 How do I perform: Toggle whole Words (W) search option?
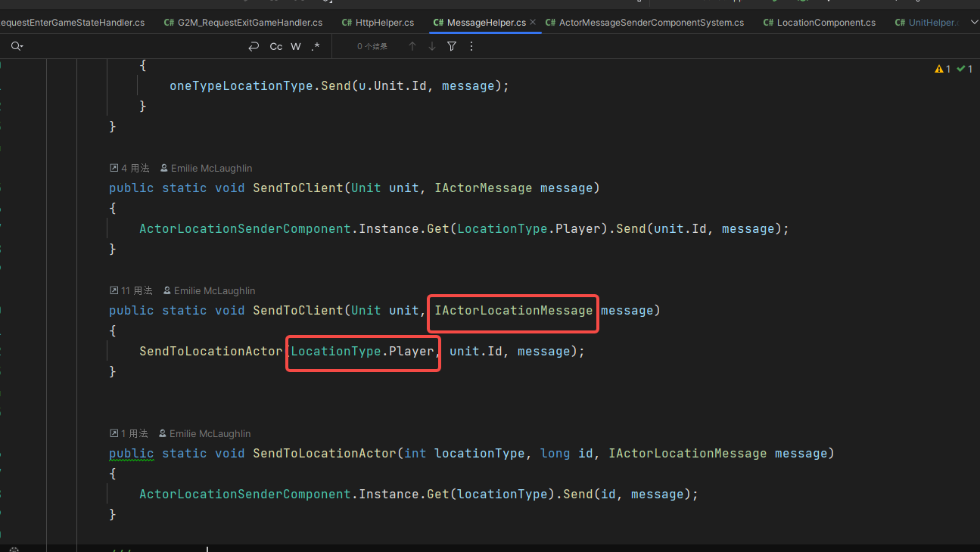click(296, 47)
